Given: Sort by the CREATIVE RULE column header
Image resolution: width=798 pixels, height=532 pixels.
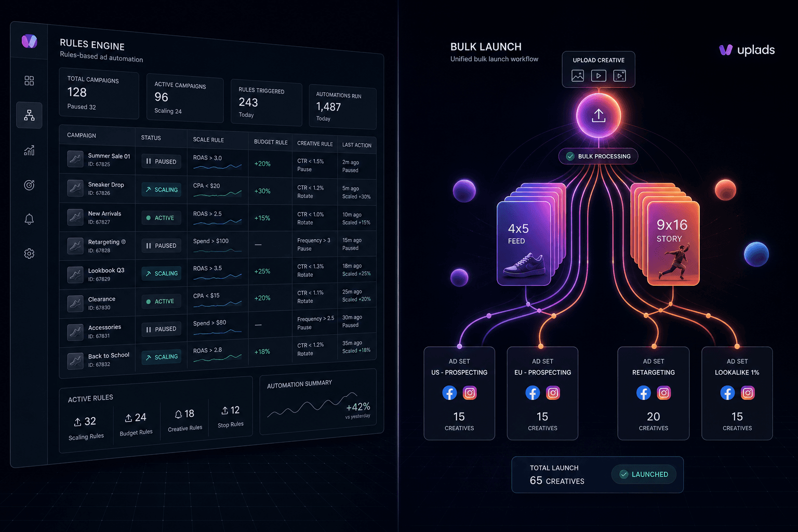Looking at the screenshot, I should pyautogui.click(x=315, y=143).
